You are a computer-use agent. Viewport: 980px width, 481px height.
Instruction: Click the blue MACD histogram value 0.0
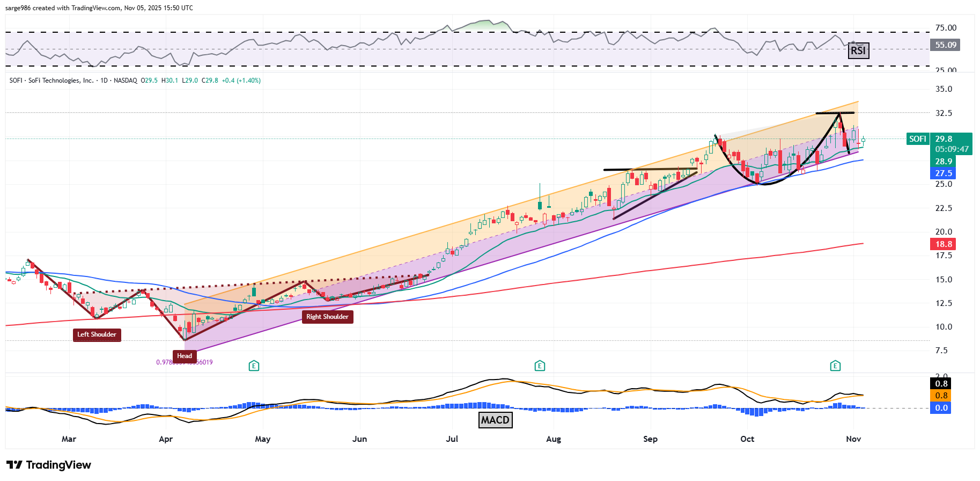pos(941,408)
